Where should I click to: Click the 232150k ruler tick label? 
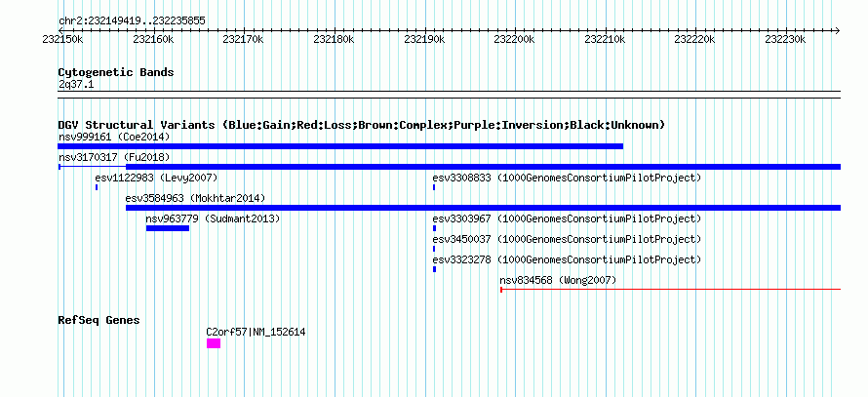62,39
